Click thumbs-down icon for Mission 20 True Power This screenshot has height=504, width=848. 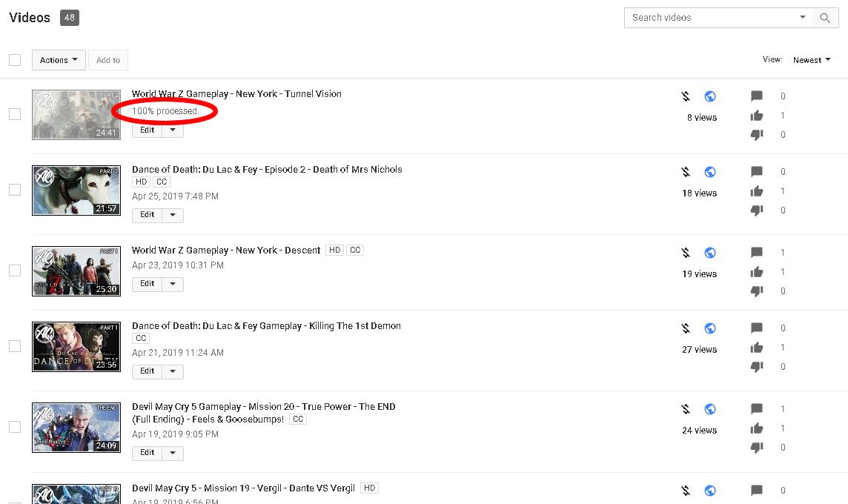(x=757, y=447)
